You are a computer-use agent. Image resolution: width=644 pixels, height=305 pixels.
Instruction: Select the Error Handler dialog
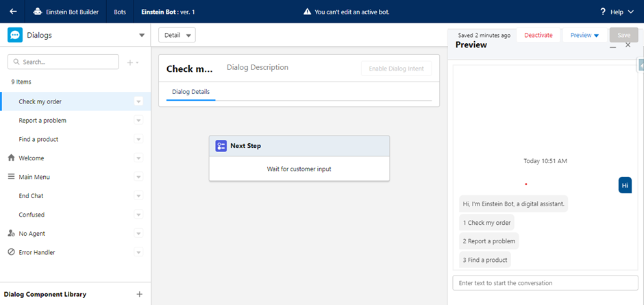click(x=75, y=252)
